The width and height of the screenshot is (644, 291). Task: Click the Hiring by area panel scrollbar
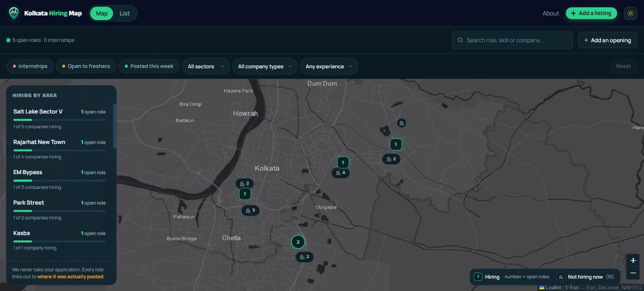tap(115, 126)
